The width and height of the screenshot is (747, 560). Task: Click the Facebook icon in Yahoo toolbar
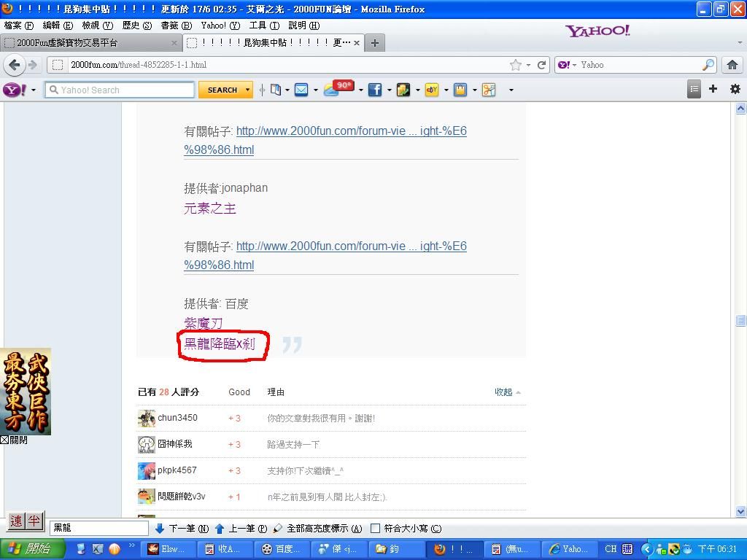click(374, 90)
